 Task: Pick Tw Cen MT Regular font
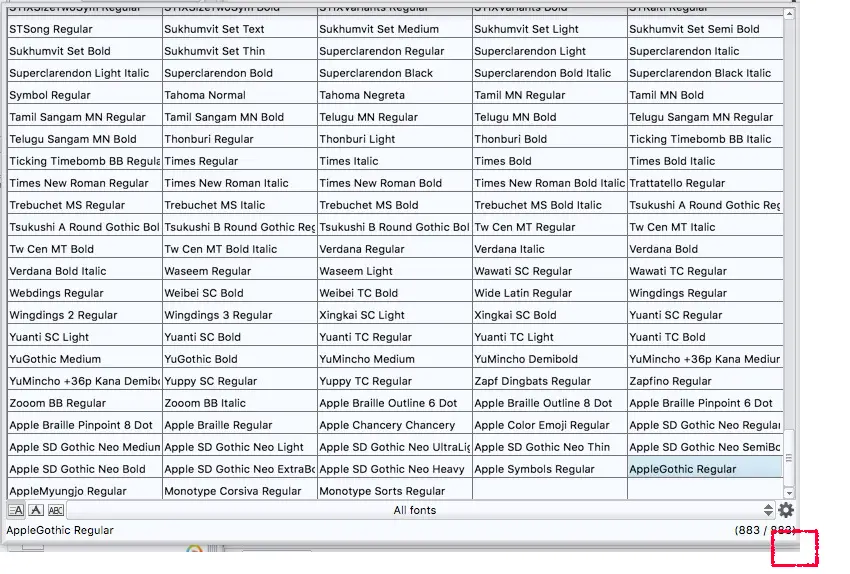(550, 227)
